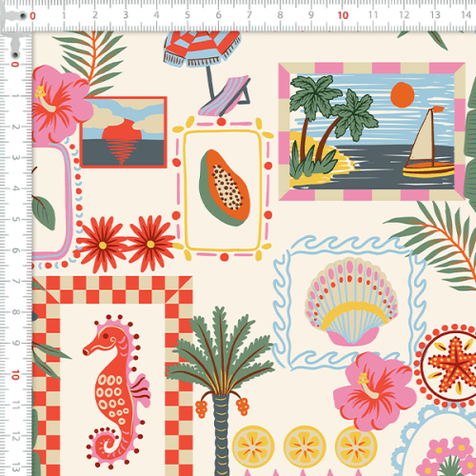The width and height of the screenshot is (476, 476).
Task: Select the sailboat in the beach picture
Action: [428, 144]
